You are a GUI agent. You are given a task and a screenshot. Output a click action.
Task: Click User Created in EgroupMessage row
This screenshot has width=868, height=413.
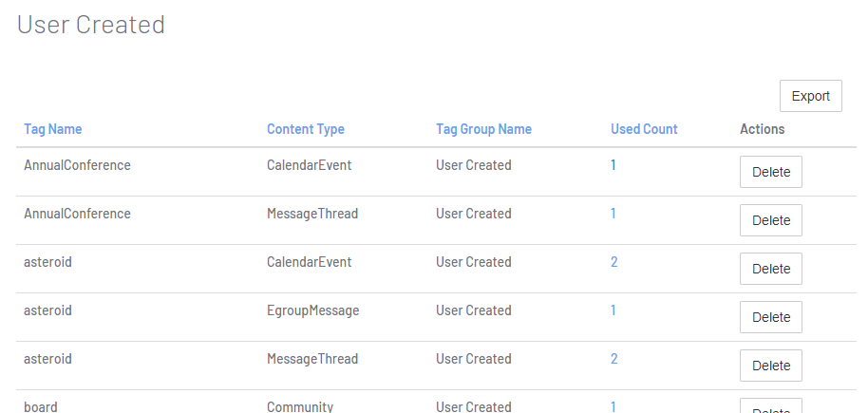point(473,310)
